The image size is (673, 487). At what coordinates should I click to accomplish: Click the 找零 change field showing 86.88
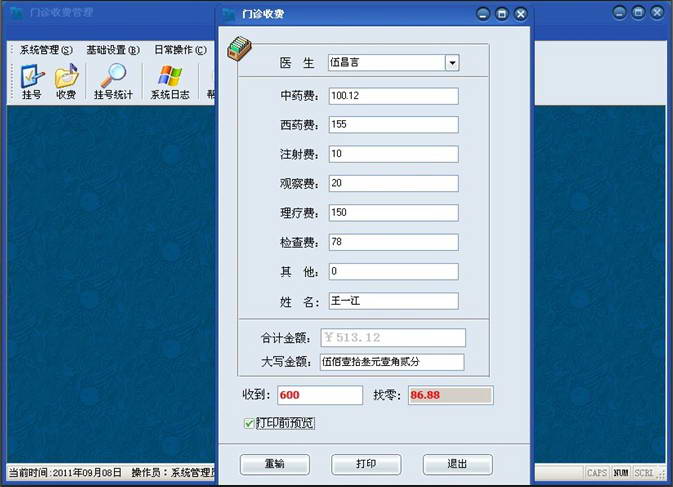[x=450, y=395]
